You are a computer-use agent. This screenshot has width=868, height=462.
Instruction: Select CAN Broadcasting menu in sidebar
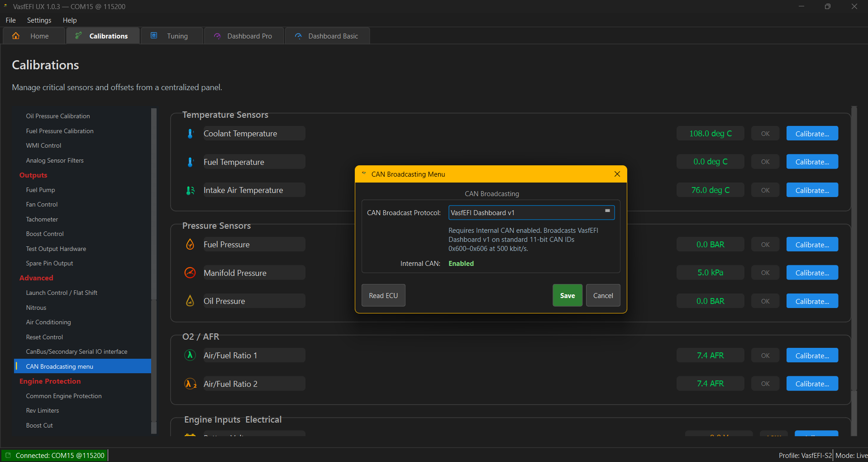tap(83, 366)
